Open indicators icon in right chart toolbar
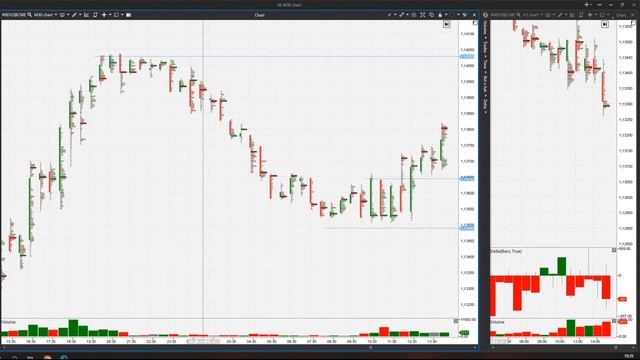This screenshot has width=640, height=360. tap(548, 15)
